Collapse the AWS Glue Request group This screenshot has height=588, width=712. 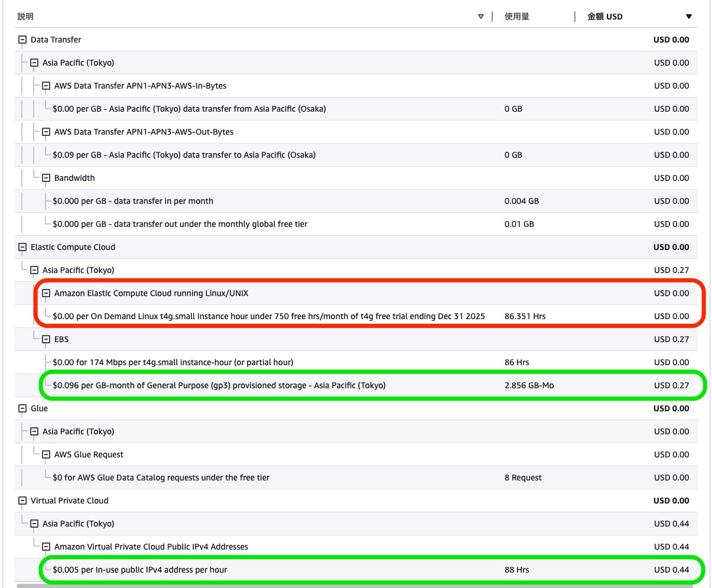coord(46,454)
